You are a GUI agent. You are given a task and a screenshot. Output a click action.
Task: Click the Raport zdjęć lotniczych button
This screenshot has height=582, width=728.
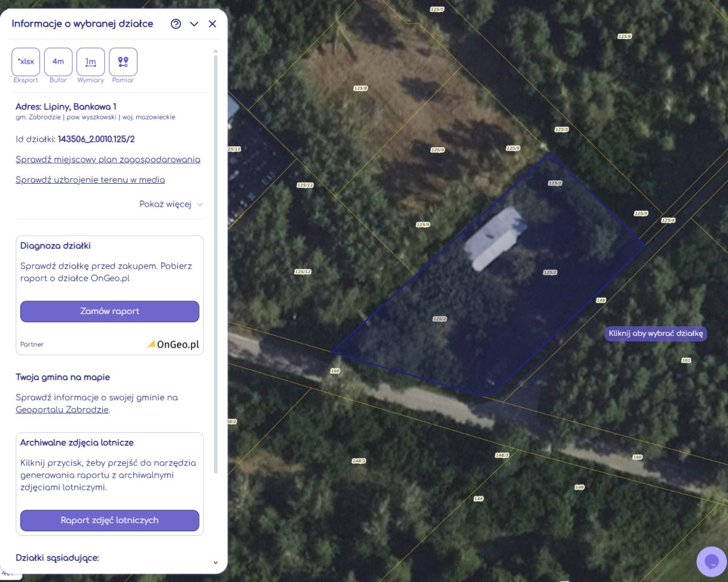tap(110, 520)
